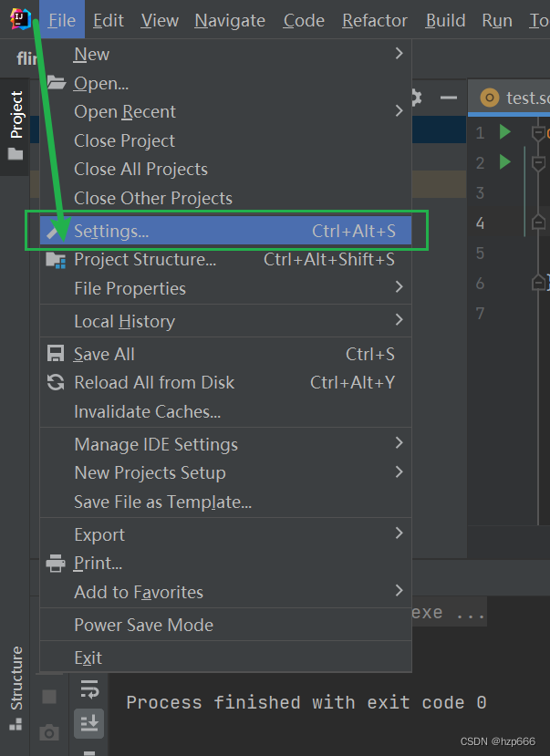Click the stop square in Run panel

click(x=49, y=697)
